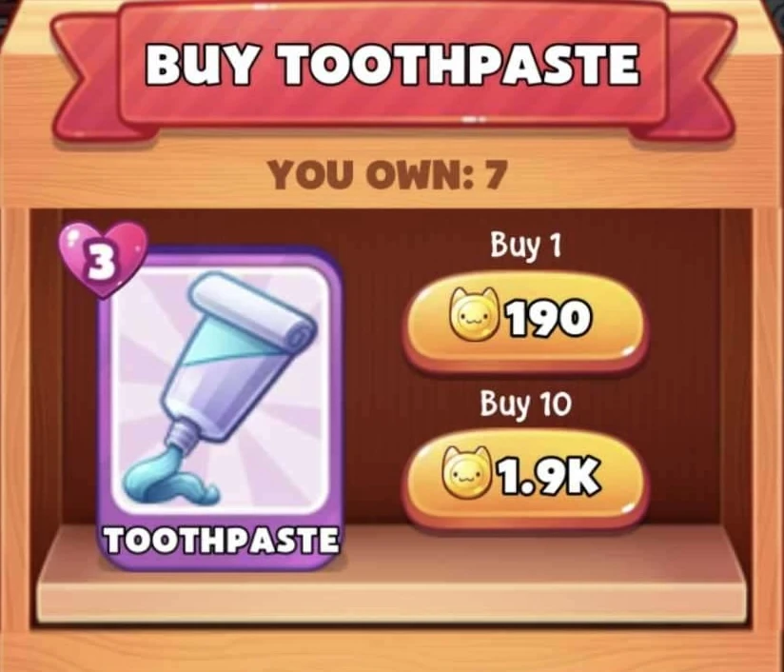Click the You Own: 7 counter
The width and height of the screenshot is (784, 672).
click(x=387, y=175)
